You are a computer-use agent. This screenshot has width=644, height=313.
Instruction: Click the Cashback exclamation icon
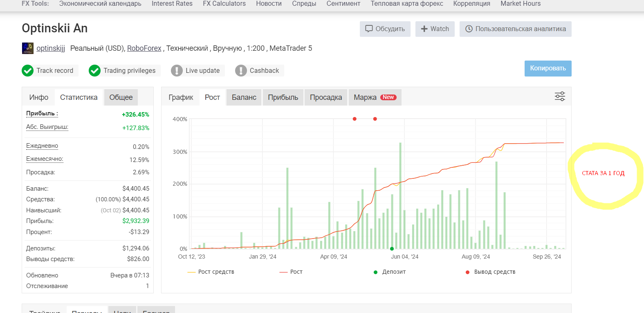[241, 71]
